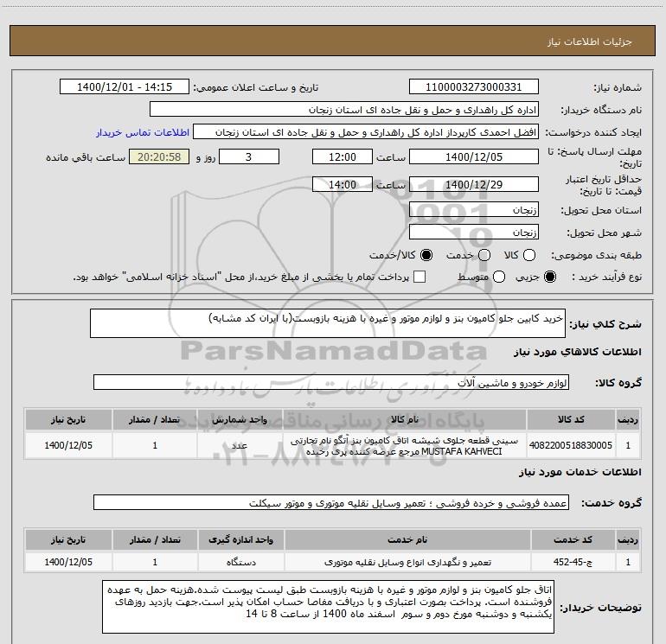Click the validity time 14:00 field
This screenshot has height=644, width=666.
point(343,184)
